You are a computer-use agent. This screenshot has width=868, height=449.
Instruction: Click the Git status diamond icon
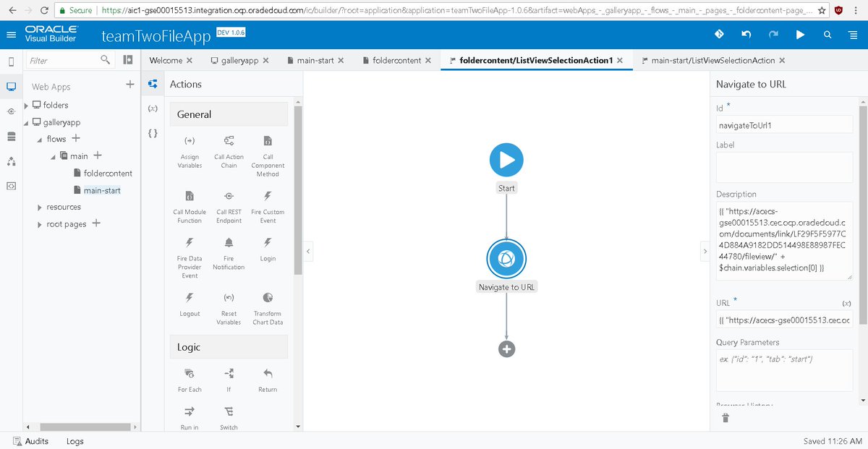tap(719, 34)
